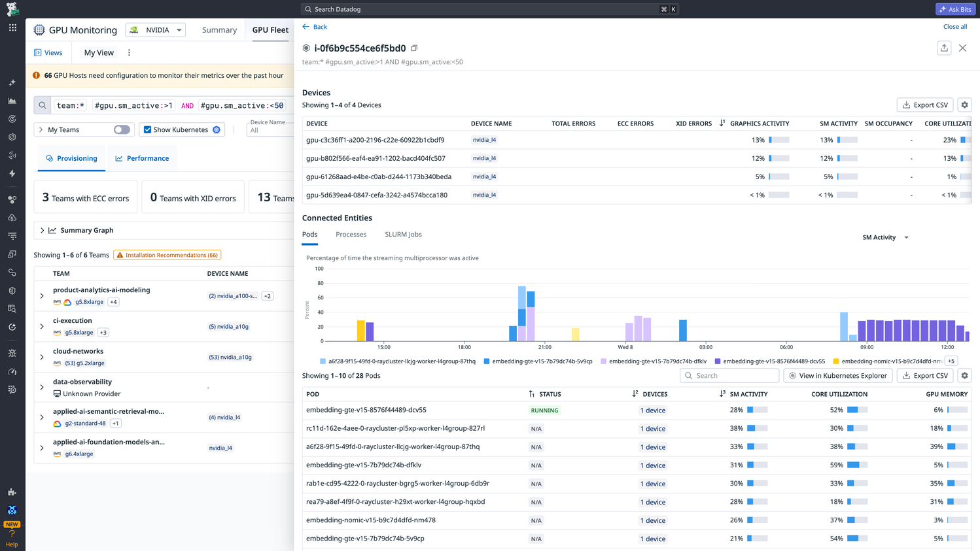Uncheck Show Kubernetes checkbox
980x551 pixels.
147,130
